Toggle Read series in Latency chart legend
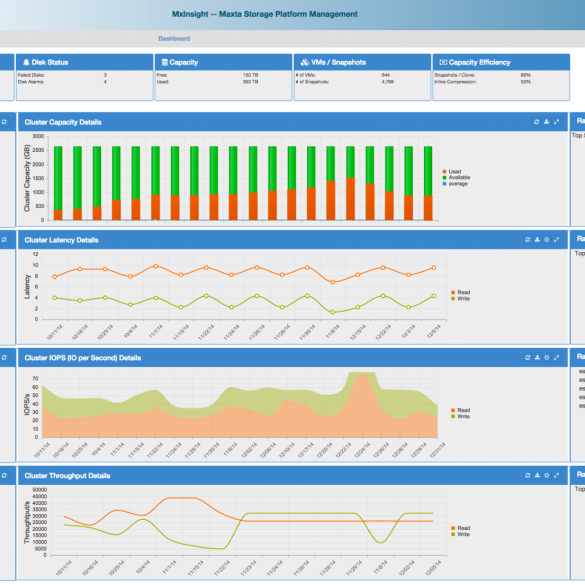Viewport: 585px width, 585px height. point(461,292)
